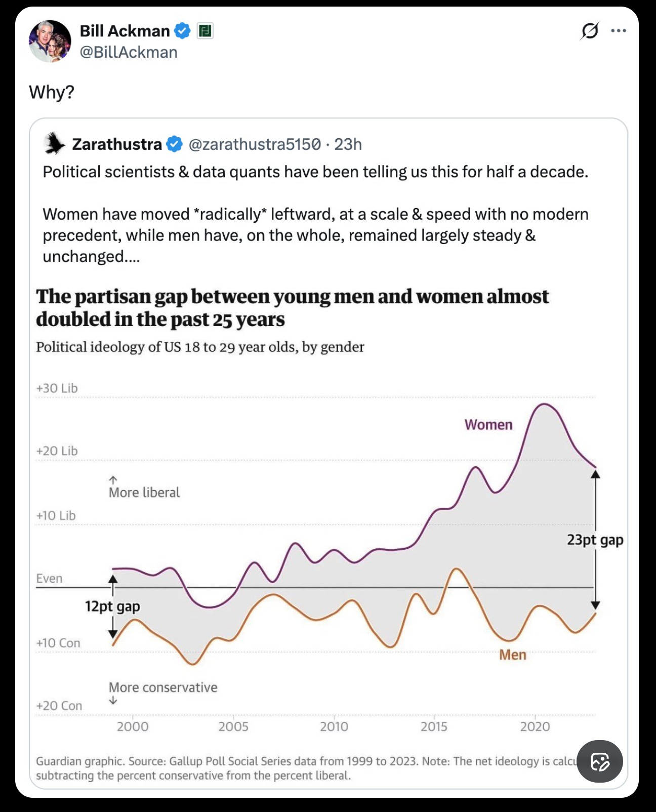656x812 pixels.
Task: Click Zarathustra's bird avatar icon
Action: [x=54, y=144]
